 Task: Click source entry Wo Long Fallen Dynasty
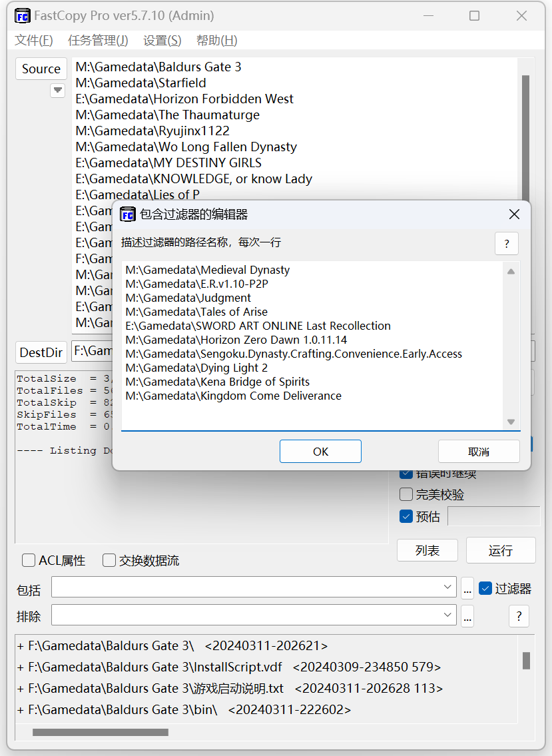click(186, 147)
